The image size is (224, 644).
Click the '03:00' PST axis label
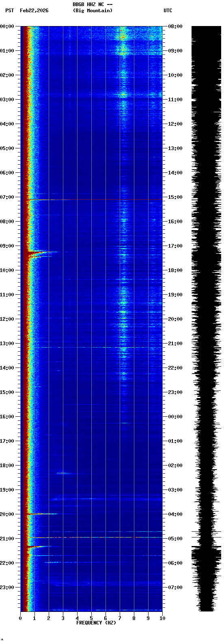coord(7,100)
